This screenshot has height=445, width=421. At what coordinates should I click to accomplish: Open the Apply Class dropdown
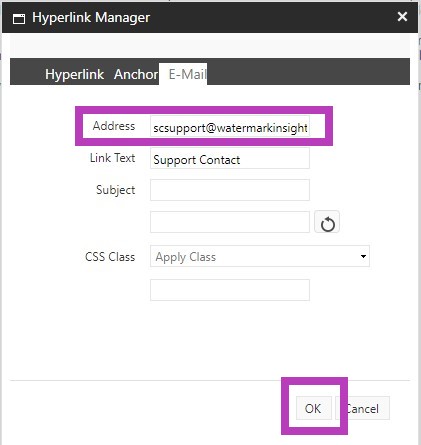260,256
